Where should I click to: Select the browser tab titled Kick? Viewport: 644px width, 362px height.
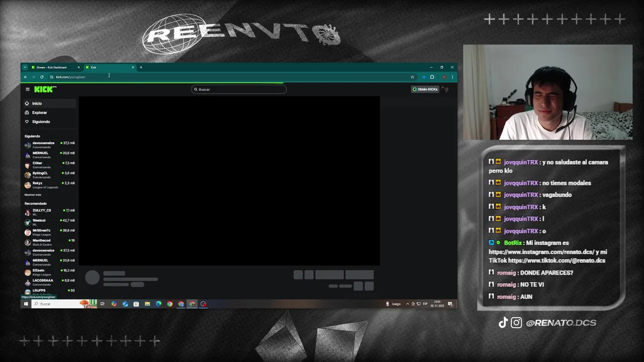coord(110,67)
